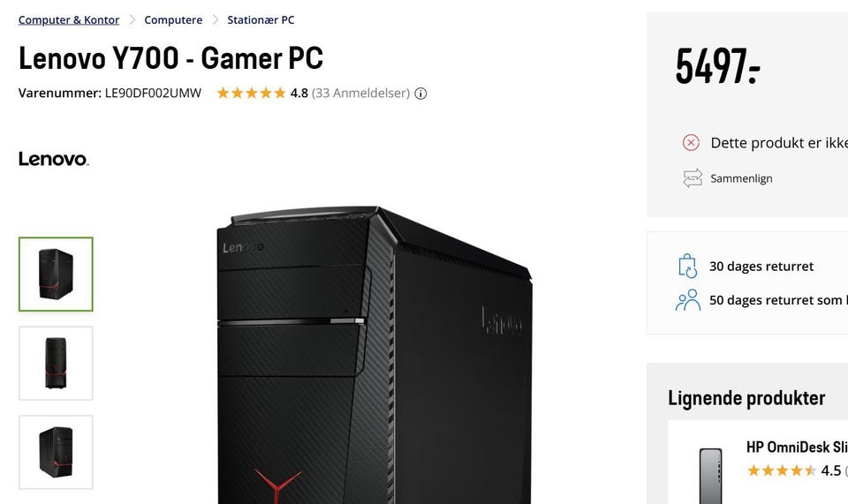This screenshot has height=504, width=848.
Task: Click the five-star product rating
Action: pos(251,93)
